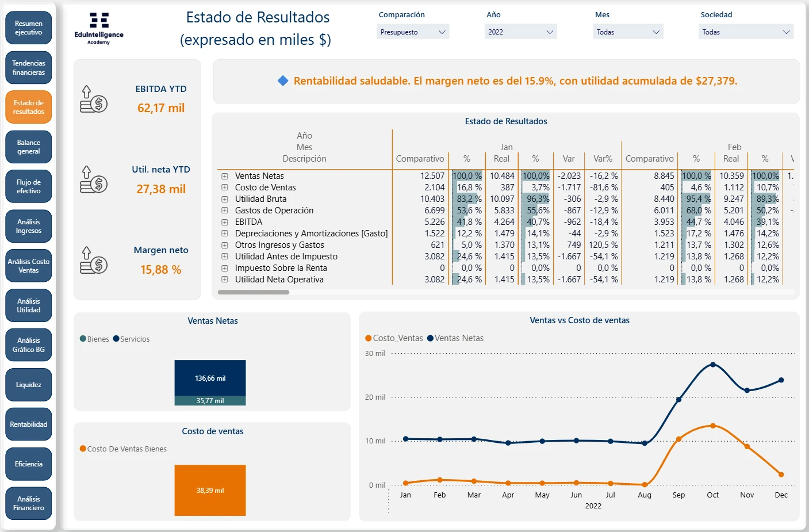
Task: Expand the Gastos de Operación row
Action: (225, 210)
